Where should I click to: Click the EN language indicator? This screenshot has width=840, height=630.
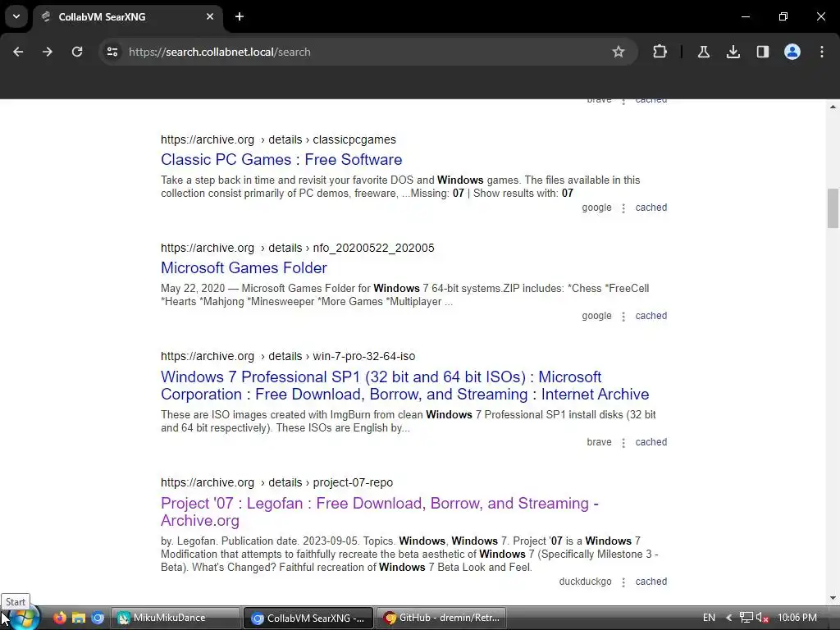(709, 618)
